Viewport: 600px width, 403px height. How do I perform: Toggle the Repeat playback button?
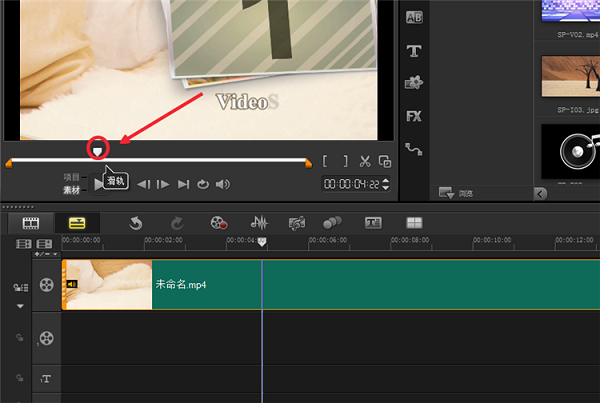click(x=202, y=184)
